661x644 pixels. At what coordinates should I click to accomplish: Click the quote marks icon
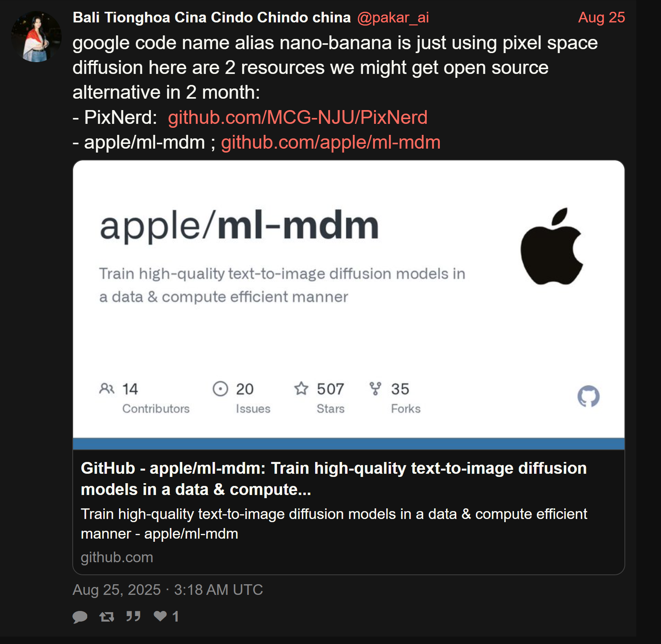pos(133,616)
